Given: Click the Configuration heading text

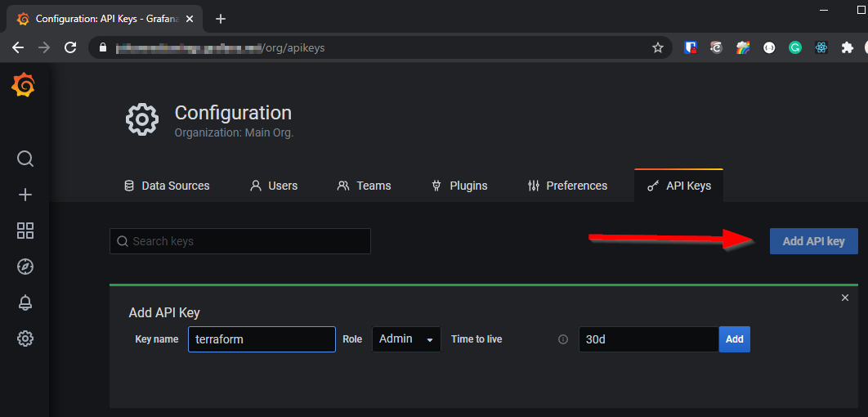Looking at the screenshot, I should coord(233,113).
